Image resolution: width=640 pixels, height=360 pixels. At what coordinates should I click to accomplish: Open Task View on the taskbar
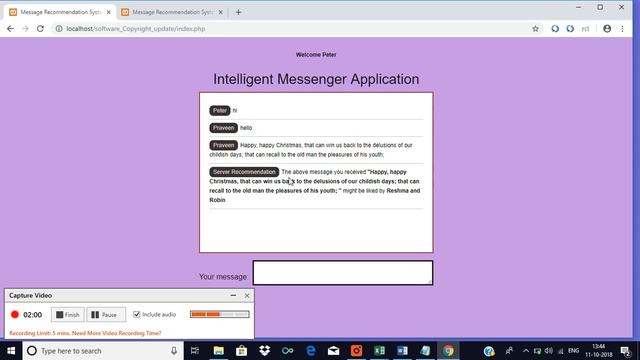(x=195, y=351)
